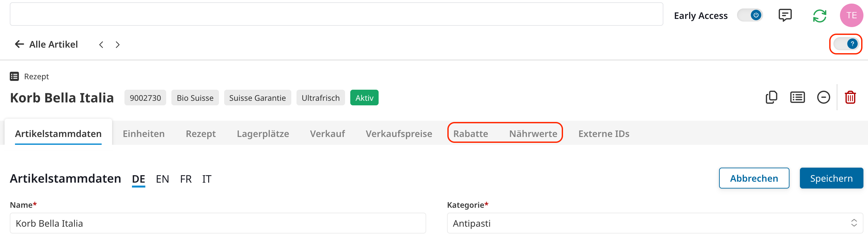Go to previous article chevron

[101, 45]
